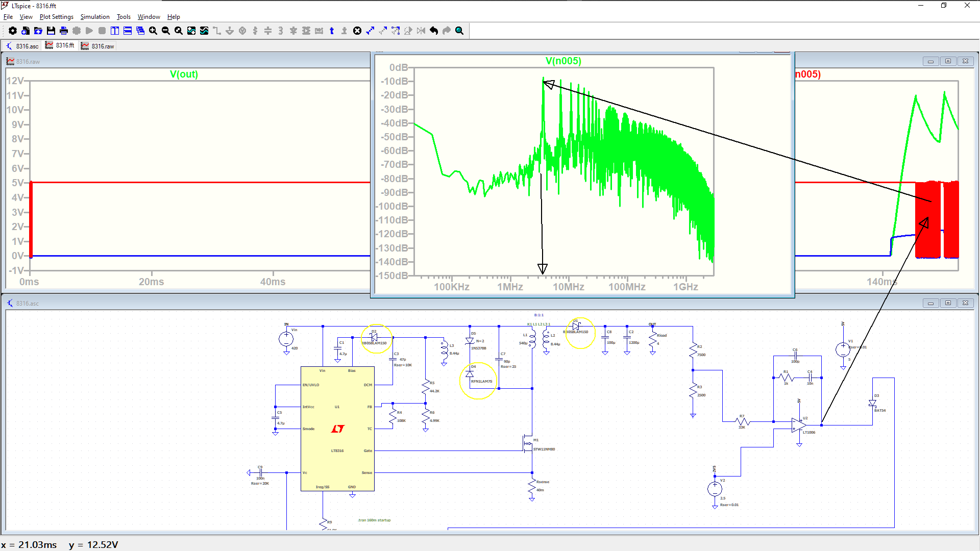
Task: Open the File menu
Action: [x=8, y=17]
